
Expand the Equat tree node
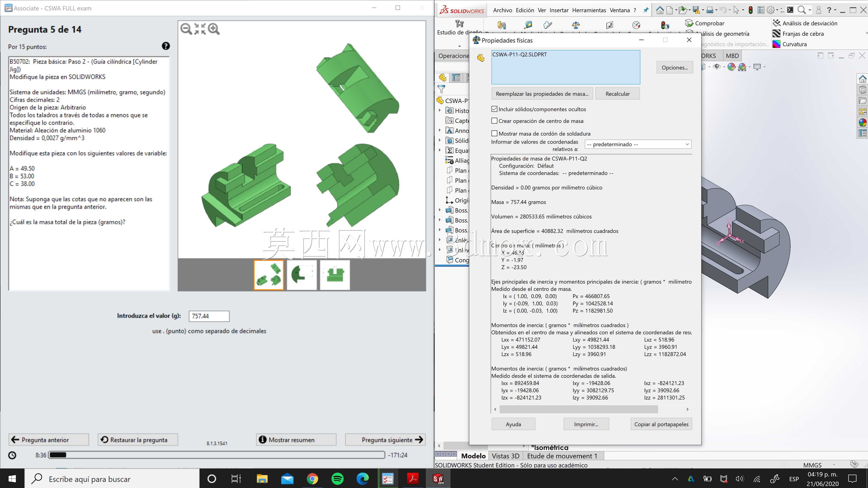coord(439,150)
